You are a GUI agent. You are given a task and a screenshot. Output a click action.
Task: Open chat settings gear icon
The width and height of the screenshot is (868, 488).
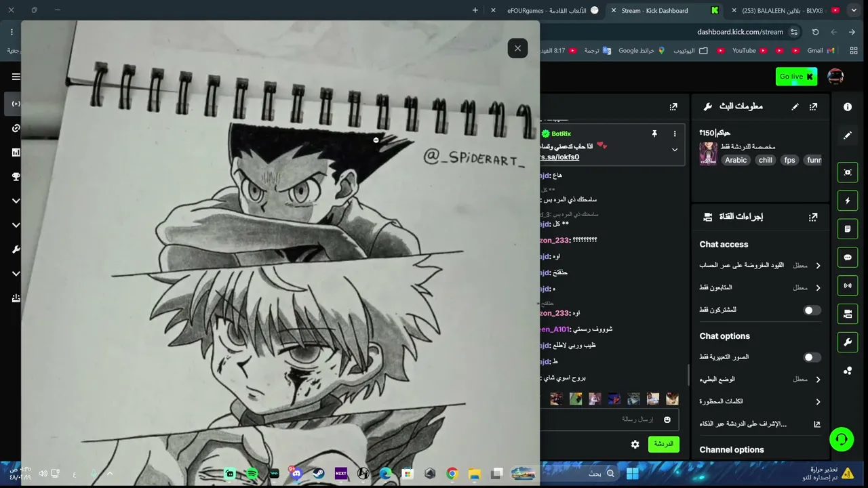coord(635,445)
